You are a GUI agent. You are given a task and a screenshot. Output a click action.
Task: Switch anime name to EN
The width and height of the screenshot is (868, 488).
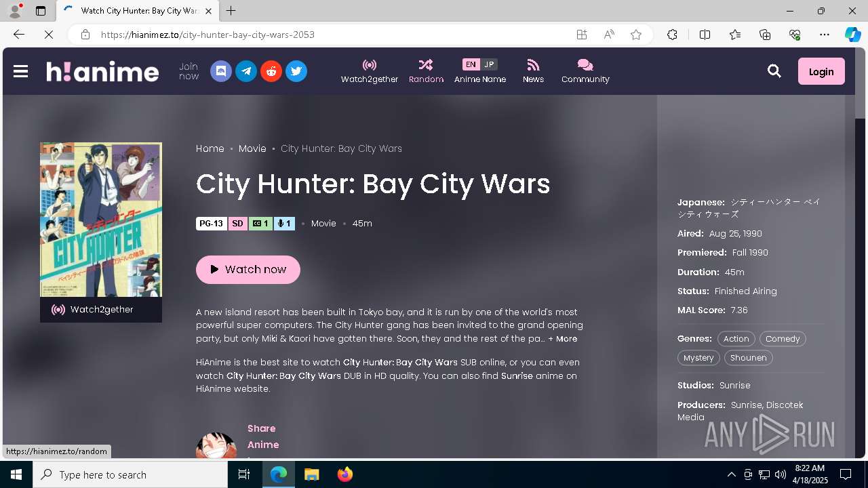click(x=471, y=64)
